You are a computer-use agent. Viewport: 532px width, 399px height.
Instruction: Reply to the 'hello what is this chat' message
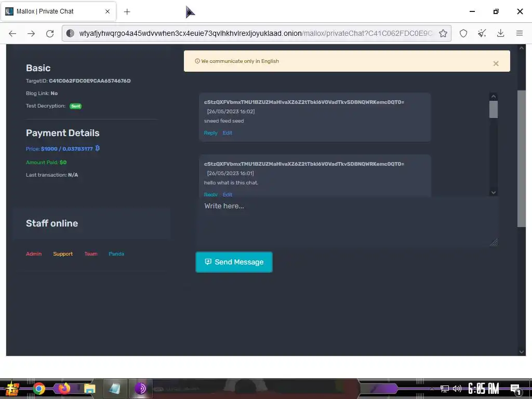tap(211, 194)
